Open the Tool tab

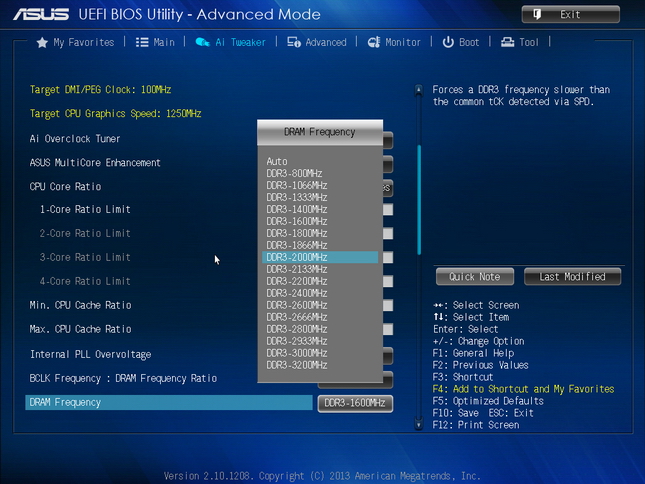pos(520,42)
